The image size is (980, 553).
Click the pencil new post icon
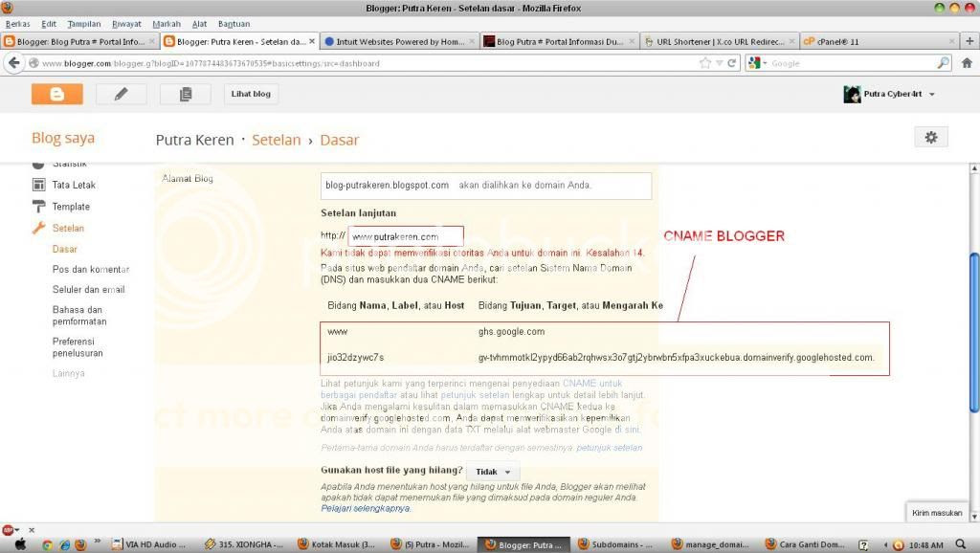(x=122, y=95)
